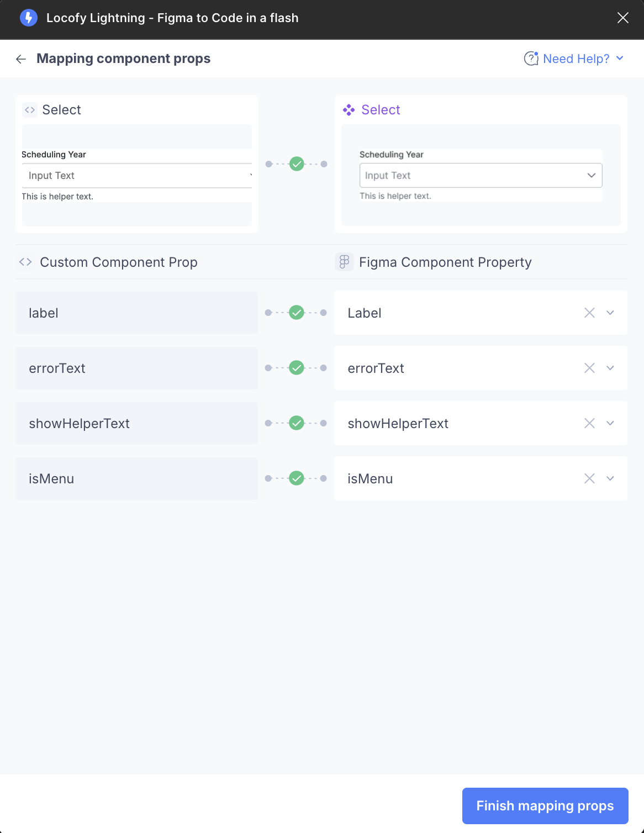Expand the Need Help chevron

[x=620, y=58]
